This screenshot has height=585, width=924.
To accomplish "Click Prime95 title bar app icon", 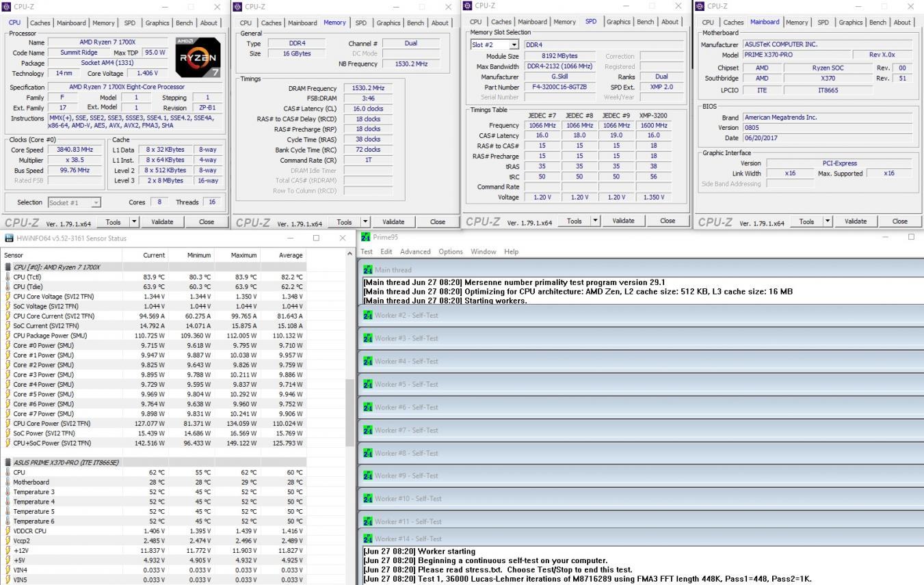I will click(x=366, y=237).
